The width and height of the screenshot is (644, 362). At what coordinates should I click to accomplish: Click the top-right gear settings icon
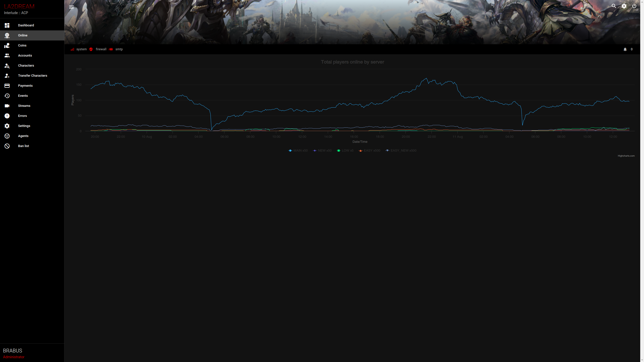point(624,6)
